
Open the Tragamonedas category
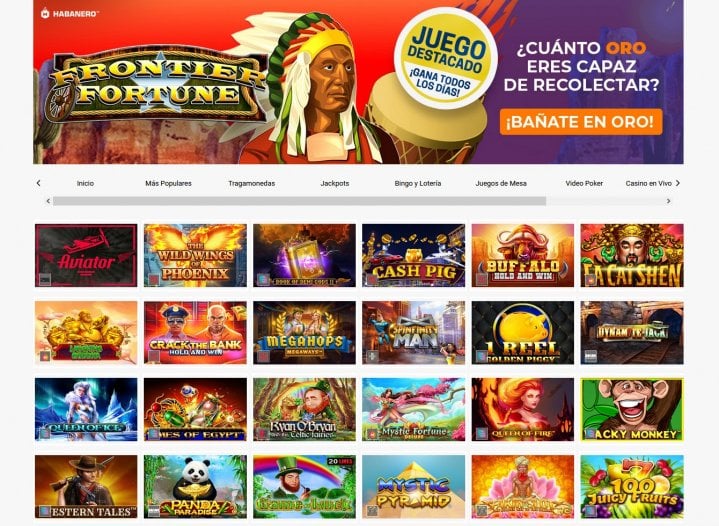point(252,183)
